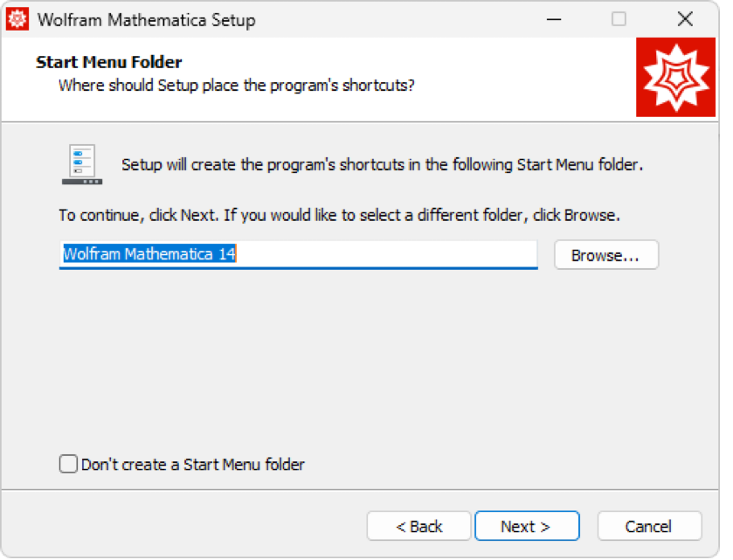Screen dimensions: 733x560
Task: Click the Next button to continue setup
Action: pyautogui.click(x=527, y=526)
